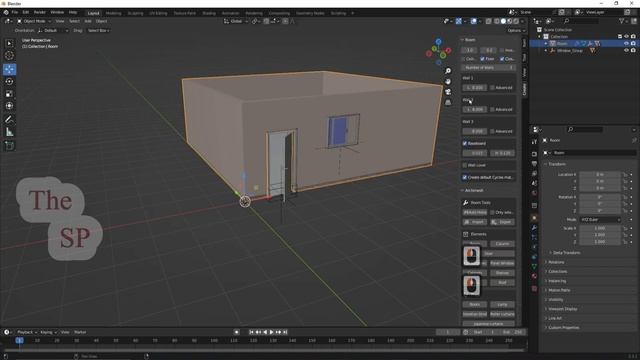The image size is (640, 360).
Task: Click the viewport zoom magnifier icon
Action: 448,71
